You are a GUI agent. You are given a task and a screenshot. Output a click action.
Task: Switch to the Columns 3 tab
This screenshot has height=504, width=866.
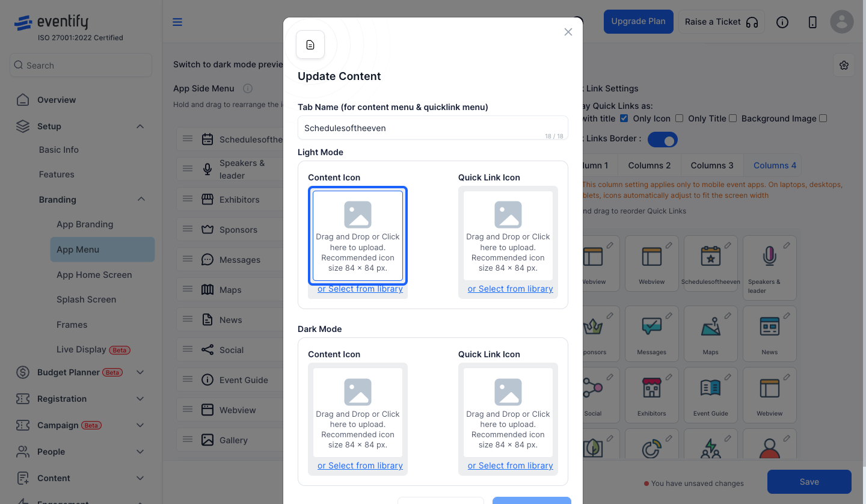tap(712, 165)
